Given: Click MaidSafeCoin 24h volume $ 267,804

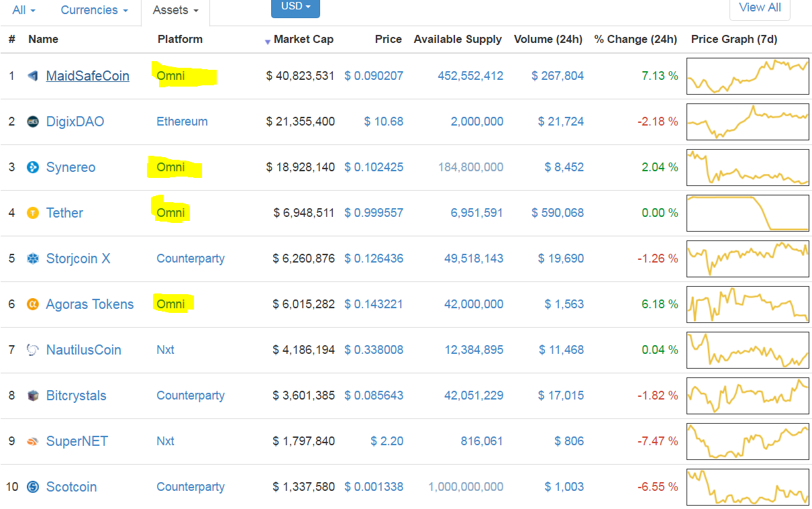Looking at the screenshot, I should [x=558, y=76].
